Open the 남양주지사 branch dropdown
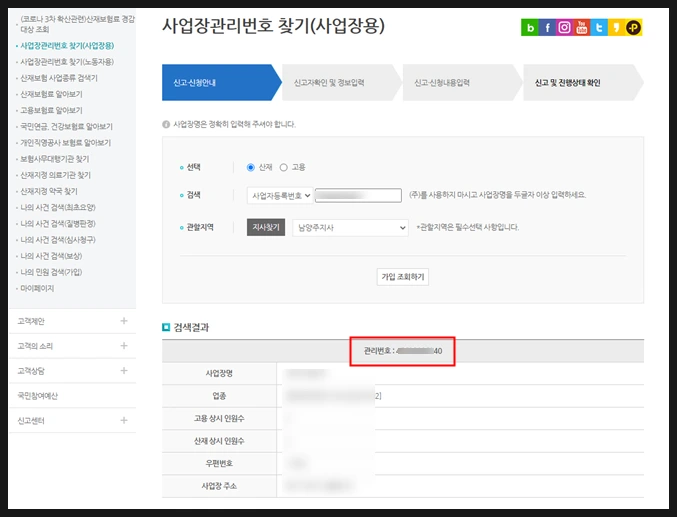Viewport: 677px width, 517px height. coord(350,228)
